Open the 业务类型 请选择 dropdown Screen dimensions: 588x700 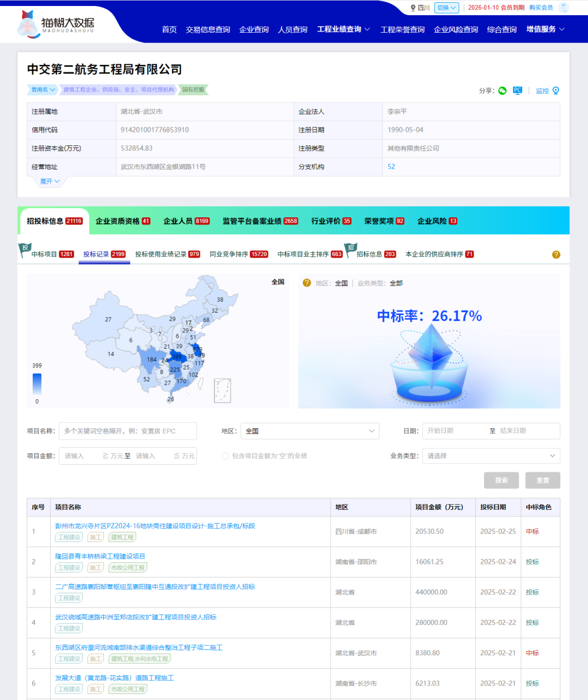pyautogui.click(x=491, y=456)
